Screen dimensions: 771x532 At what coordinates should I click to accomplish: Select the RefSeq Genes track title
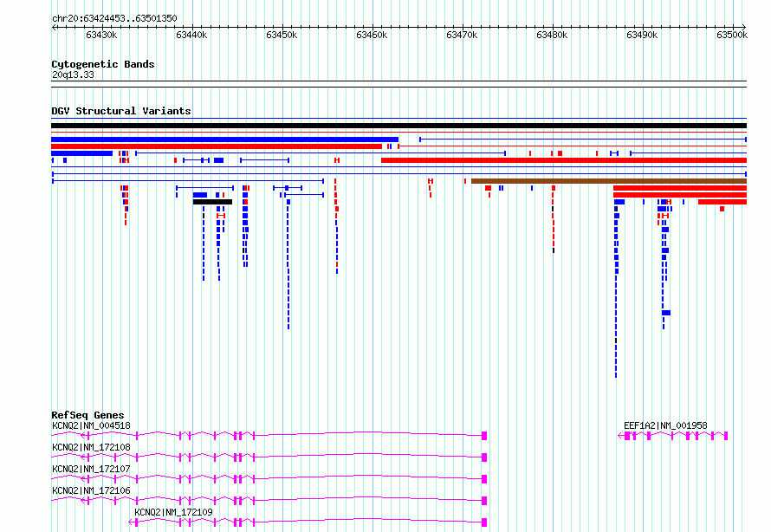87,415
